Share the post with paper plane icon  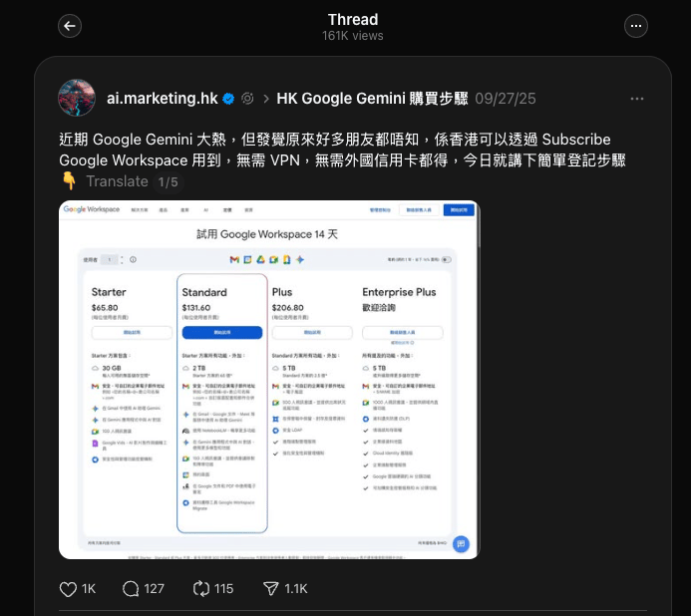270,589
